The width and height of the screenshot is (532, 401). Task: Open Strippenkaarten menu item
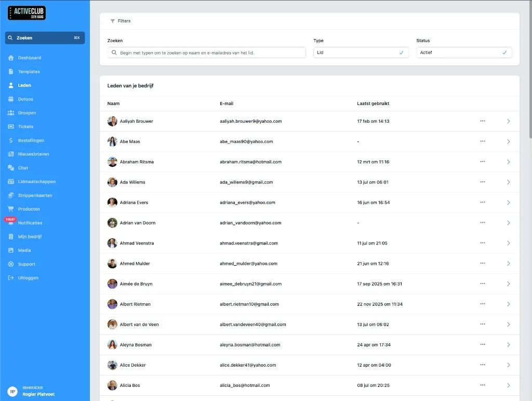(35, 195)
